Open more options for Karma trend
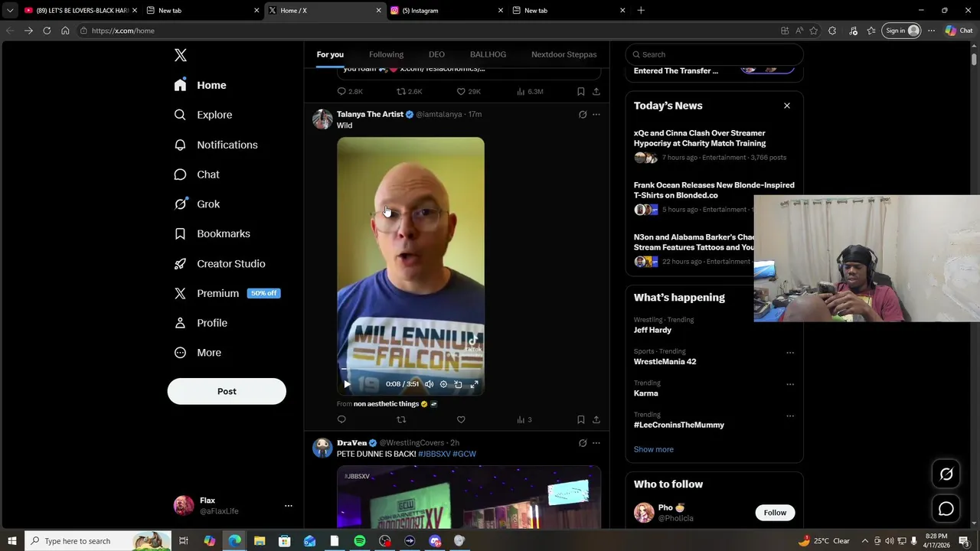 click(790, 384)
